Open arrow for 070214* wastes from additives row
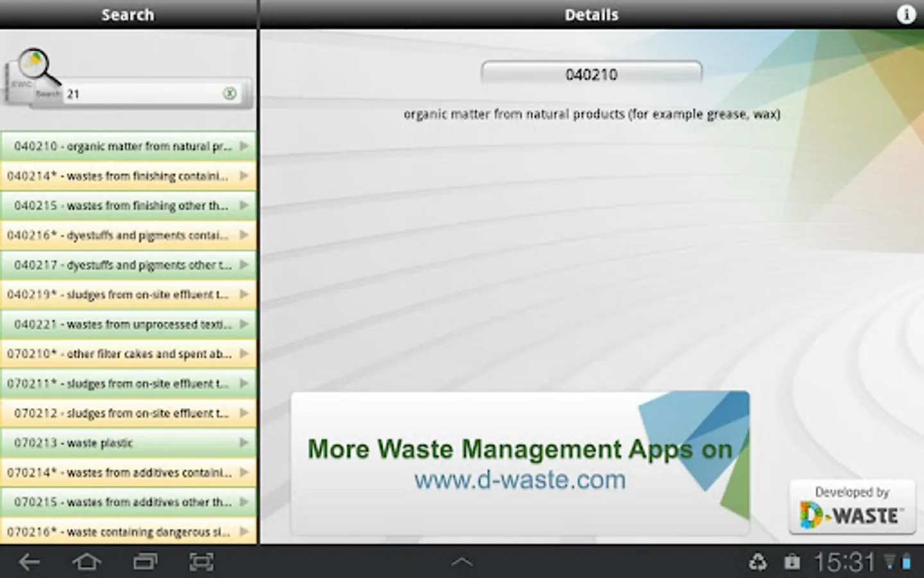924x578 pixels. (244, 472)
